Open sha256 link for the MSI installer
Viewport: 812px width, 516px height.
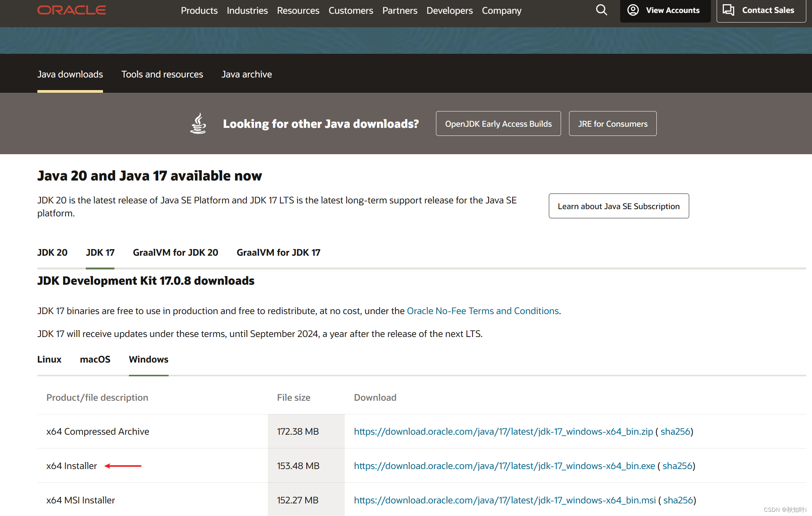678,500
